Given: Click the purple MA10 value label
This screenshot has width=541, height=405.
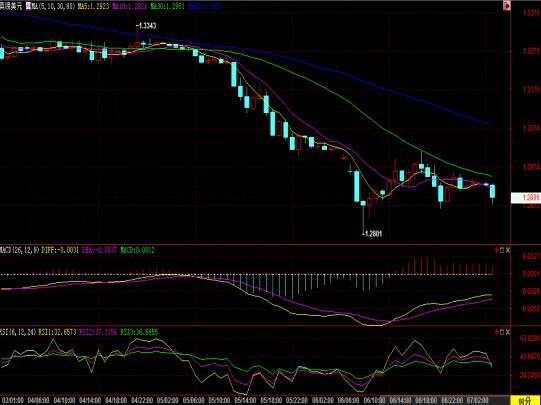Looking at the screenshot, I should (129, 6).
